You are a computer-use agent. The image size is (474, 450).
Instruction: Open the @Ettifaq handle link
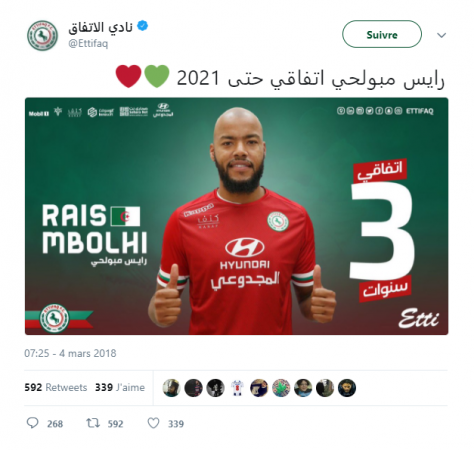click(x=88, y=43)
